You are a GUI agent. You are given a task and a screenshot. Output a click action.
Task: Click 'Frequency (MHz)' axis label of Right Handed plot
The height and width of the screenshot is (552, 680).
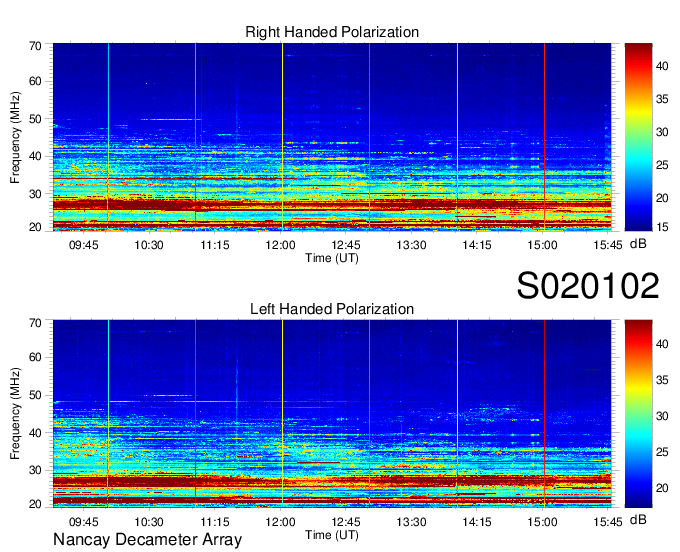click(15, 137)
